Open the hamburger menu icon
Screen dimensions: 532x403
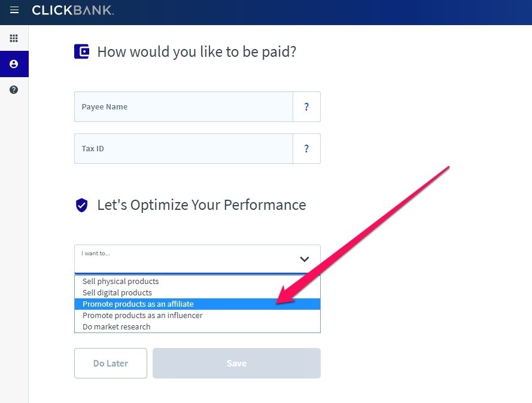click(x=14, y=10)
